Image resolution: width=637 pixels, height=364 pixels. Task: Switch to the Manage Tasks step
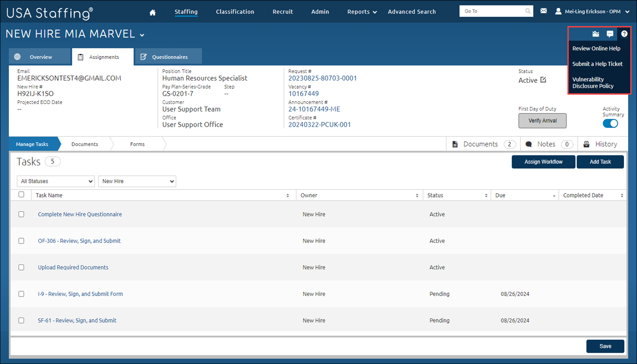32,144
